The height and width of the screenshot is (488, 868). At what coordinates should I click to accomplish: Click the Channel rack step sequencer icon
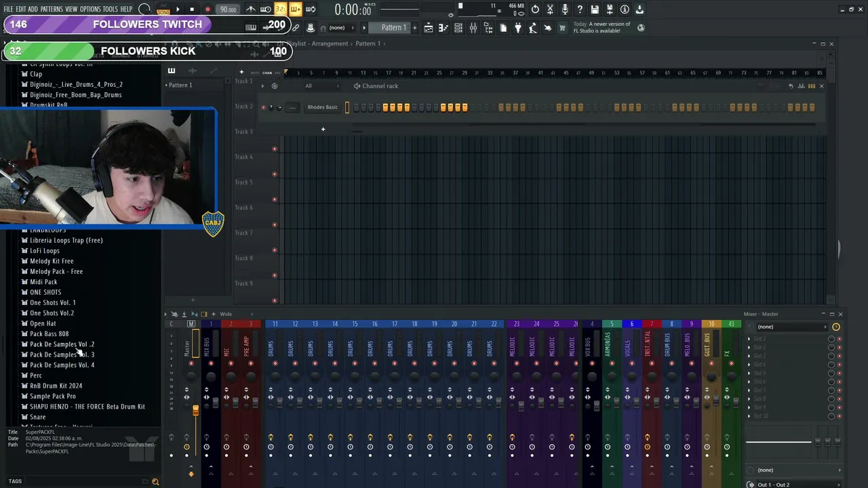(812, 86)
